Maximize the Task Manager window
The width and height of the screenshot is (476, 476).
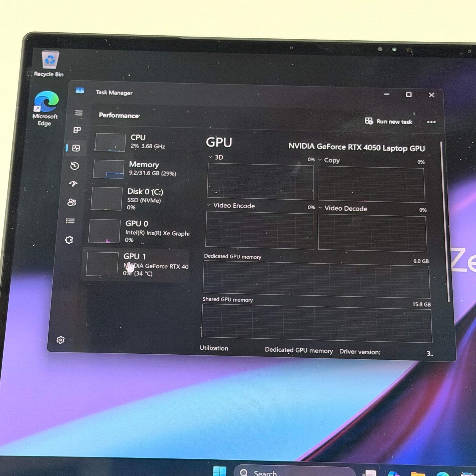pos(409,95)
